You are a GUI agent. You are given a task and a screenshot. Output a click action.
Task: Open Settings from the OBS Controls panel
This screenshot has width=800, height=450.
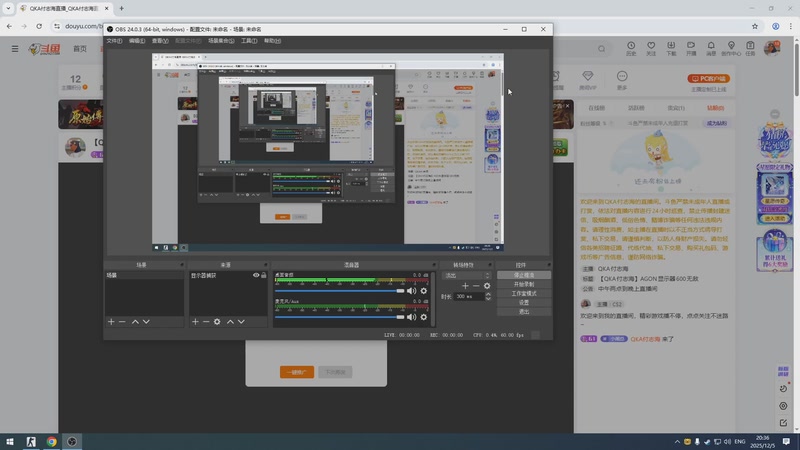click(x=524, y=303)
